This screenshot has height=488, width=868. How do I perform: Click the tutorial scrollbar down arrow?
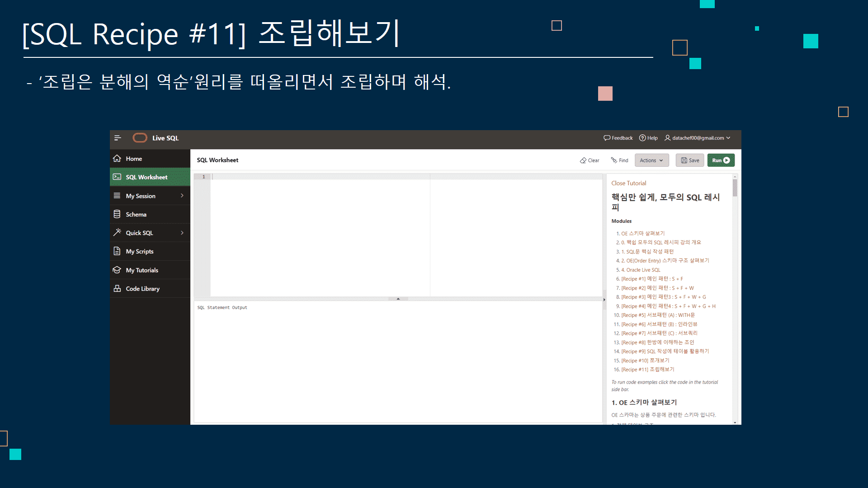[x=735, y=422]
